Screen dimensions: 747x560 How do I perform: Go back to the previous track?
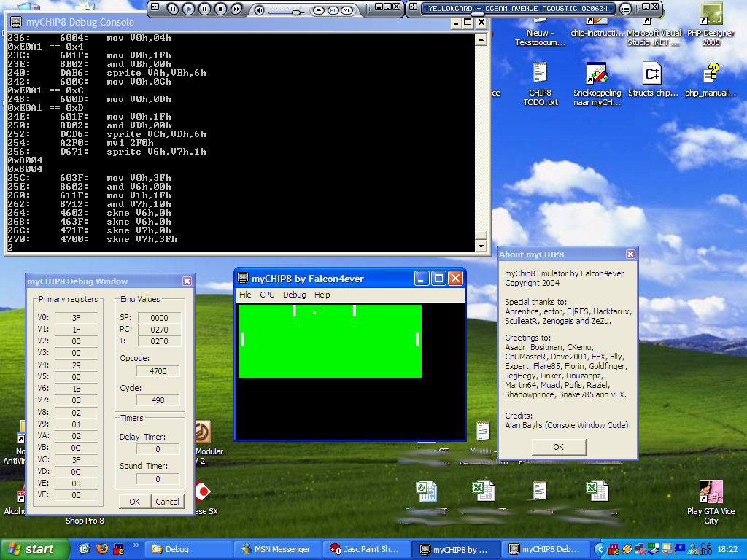[172, 9]
